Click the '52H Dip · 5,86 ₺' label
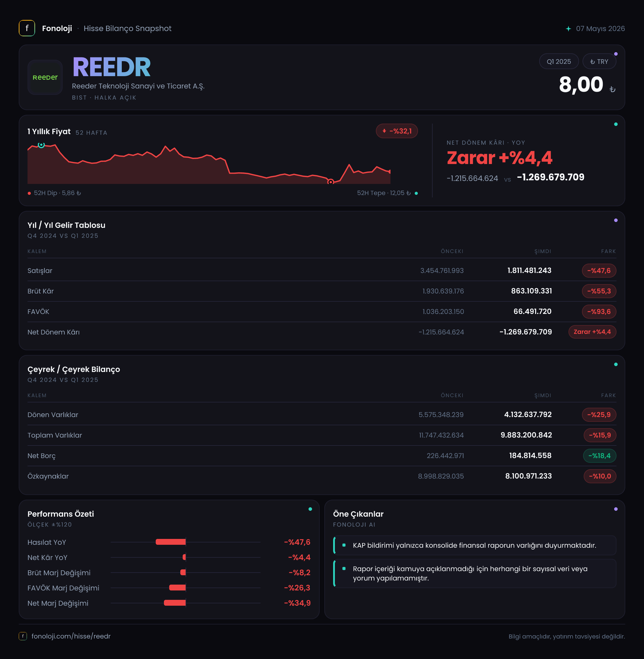 pos(57,193)
